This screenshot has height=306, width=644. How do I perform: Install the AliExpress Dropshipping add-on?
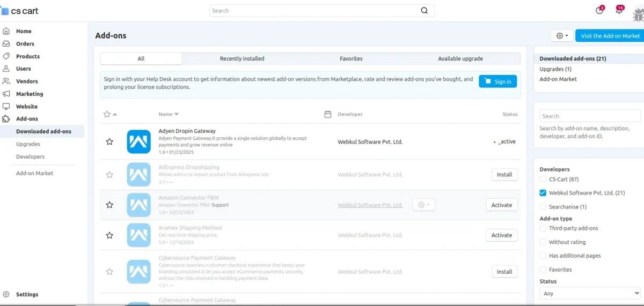coord(504,175)
